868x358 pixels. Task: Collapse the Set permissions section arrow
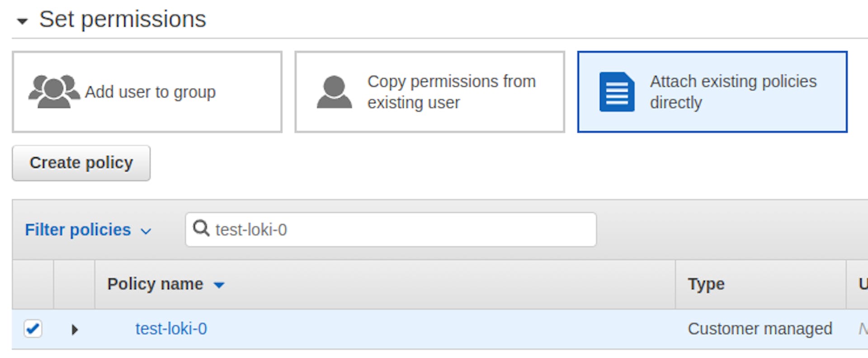22,21
